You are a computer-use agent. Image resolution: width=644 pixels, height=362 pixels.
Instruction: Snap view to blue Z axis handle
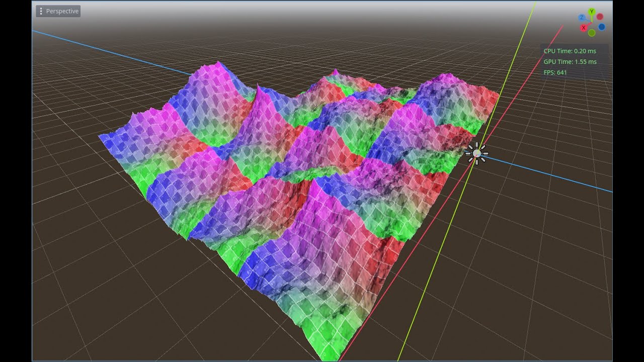tap(582, 18)
